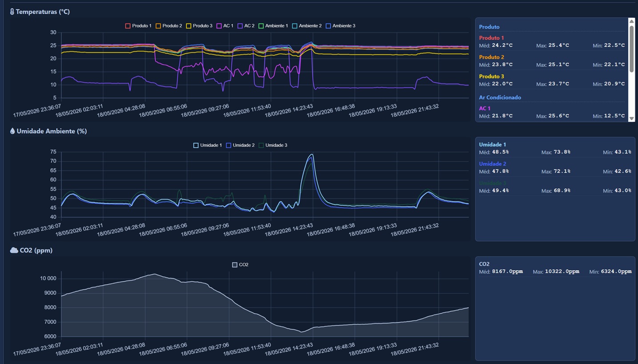Click the Umidade 2 stats label
The image size is (638, 364).
coord(493,164)
